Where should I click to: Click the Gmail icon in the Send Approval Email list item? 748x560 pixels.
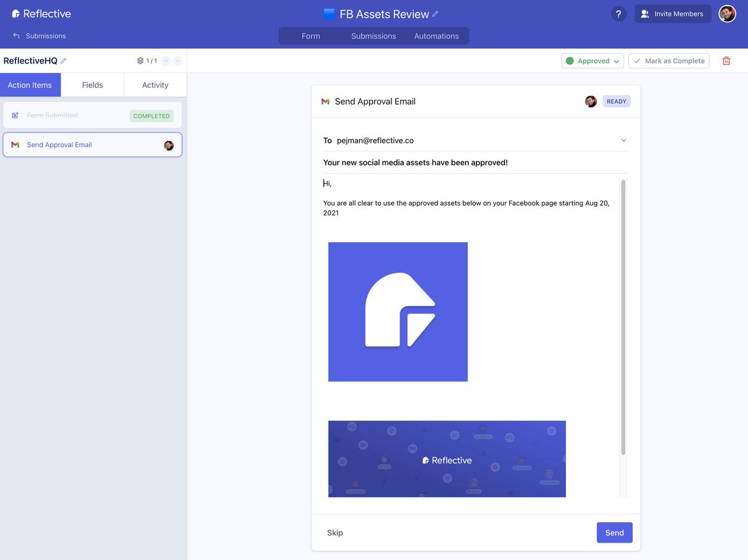coord(15,145)
